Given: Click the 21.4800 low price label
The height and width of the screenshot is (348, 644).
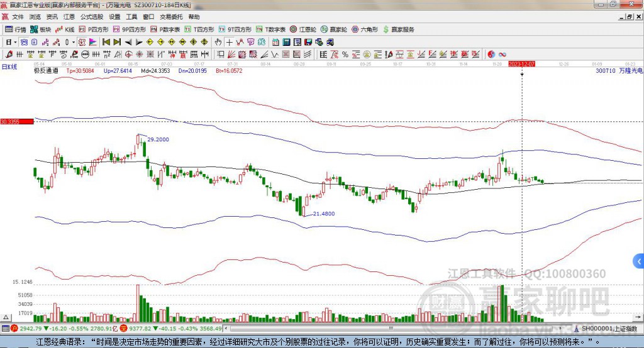Looking at the screenshot, I should click(x=324, y=214).
